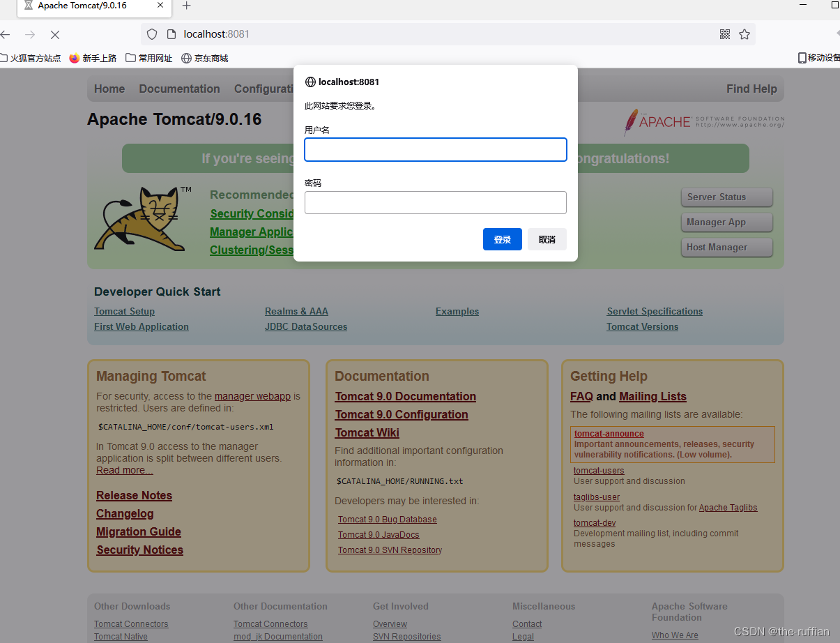The width and height of the screenshot is (840, 643).
Task: Click the forward navigation arrow
Action: pos(30,34)
